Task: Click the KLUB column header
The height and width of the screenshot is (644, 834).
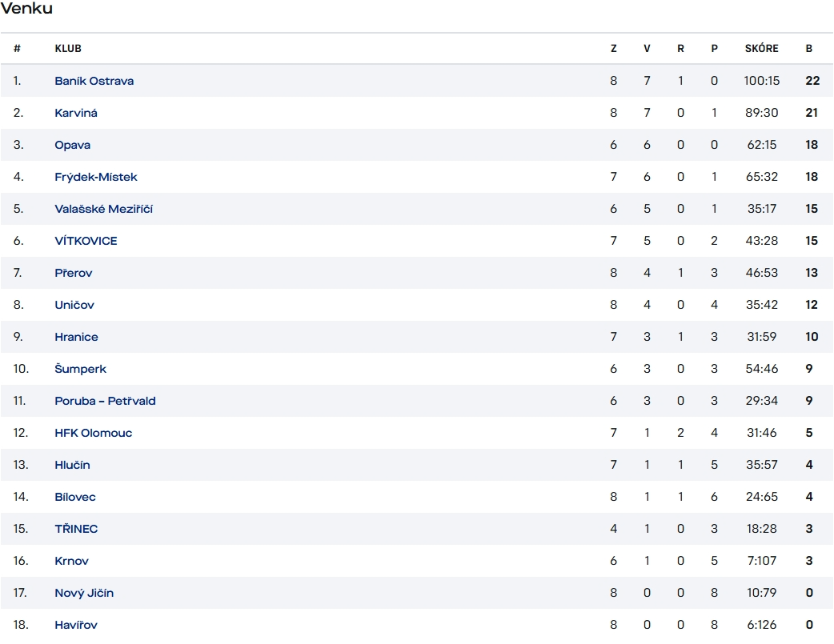Action: 68,49
